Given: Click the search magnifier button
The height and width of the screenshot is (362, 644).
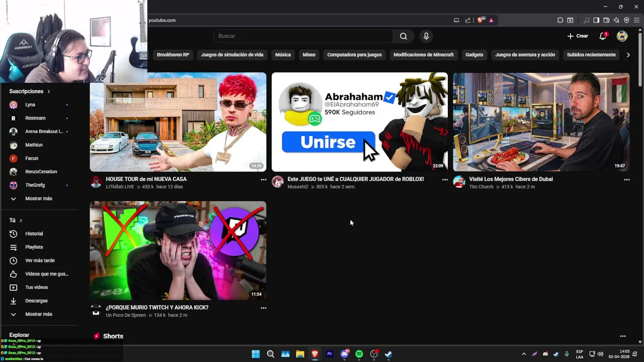Looking at the screenshot, I should [x=404, y=36].
